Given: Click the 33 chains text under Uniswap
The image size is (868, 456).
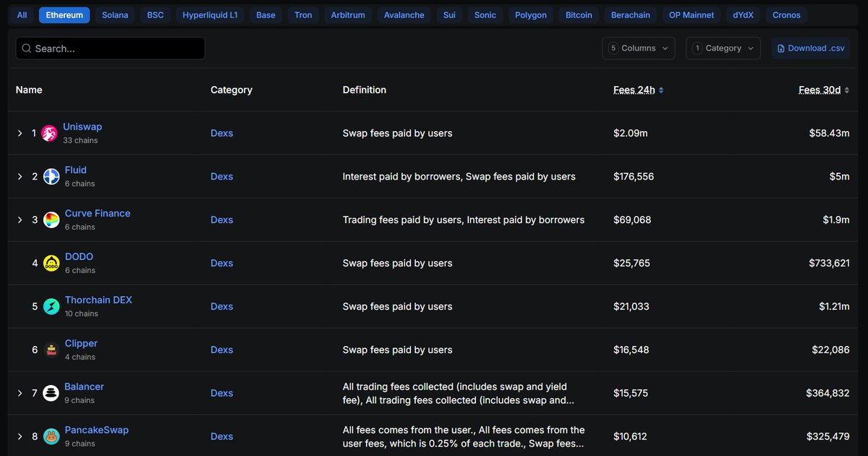Looking at the screenshot, I should coord(80,140).
